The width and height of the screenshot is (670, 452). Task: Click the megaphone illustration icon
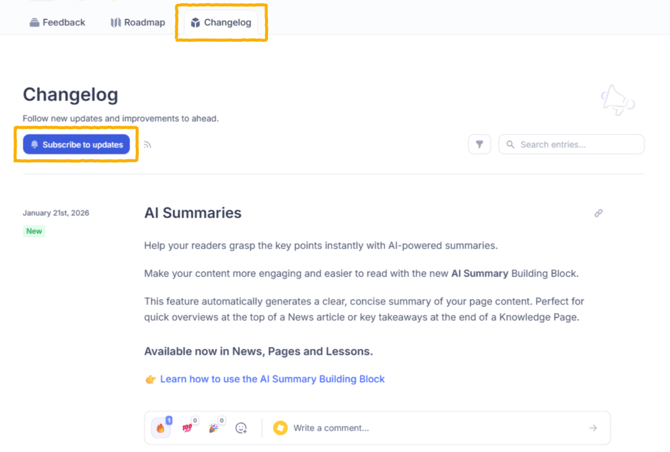[x=617, y=100]
